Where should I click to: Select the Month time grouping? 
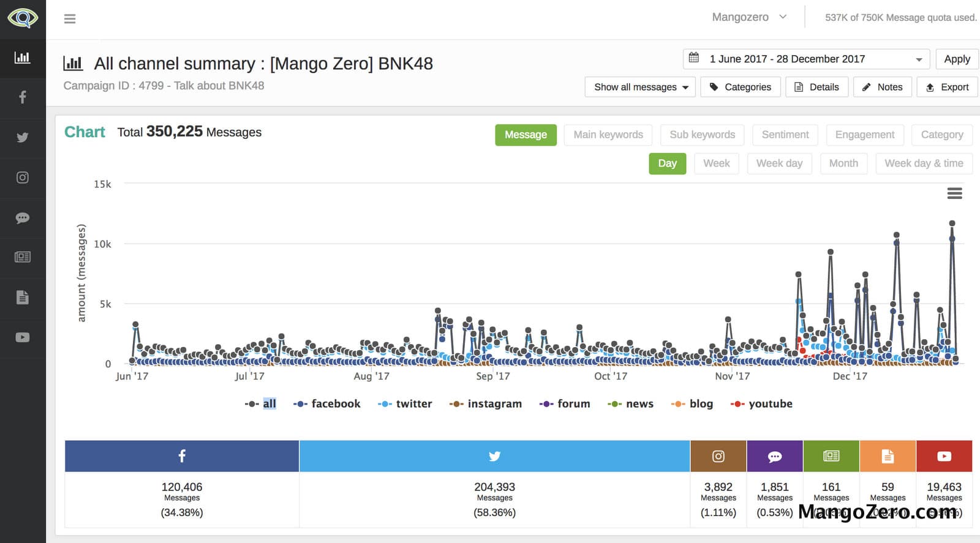tap(843, 163)
